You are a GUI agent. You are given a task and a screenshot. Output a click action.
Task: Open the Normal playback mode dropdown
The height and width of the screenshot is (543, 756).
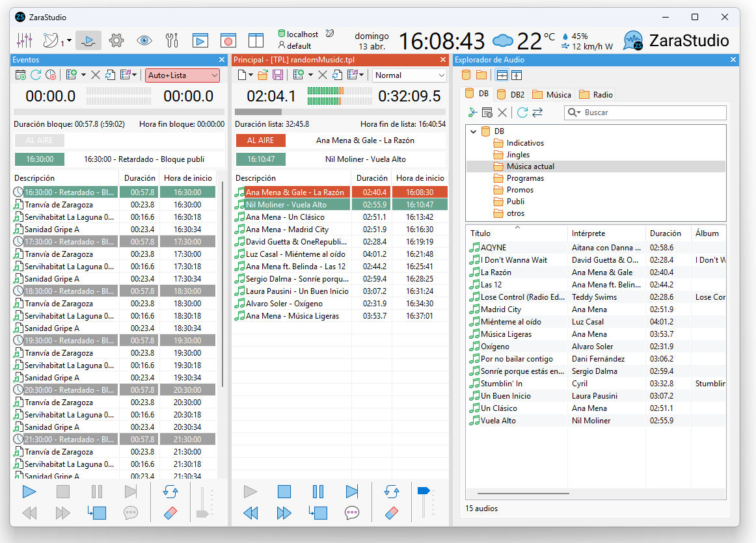[x=409, y=75]
